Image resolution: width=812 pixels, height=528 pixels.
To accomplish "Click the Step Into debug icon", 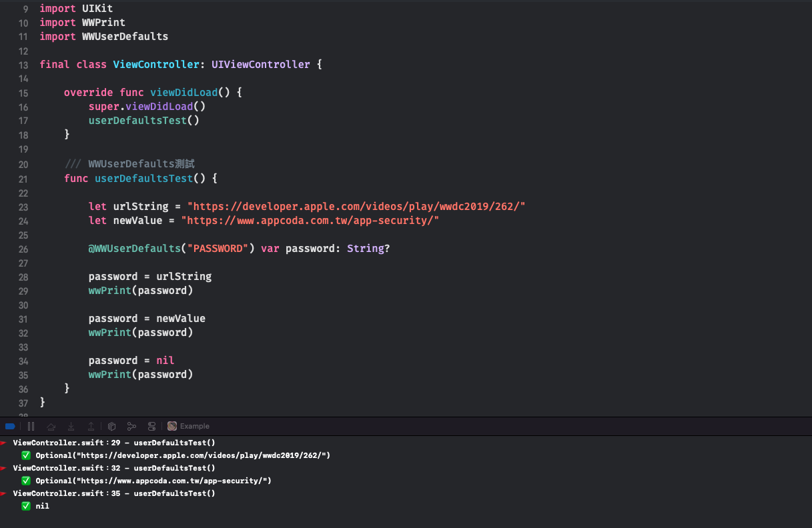I will click(71, 426).
